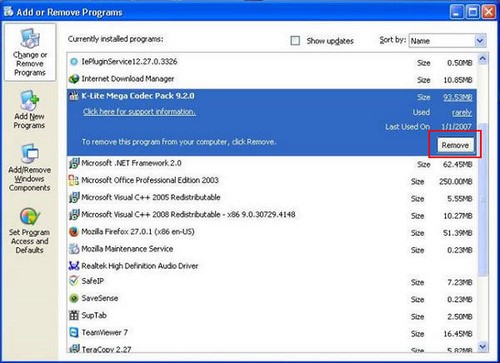Image resolution: width=500 pixels, height=363 pixels.
Task: Select Internet Download Manager entry
Action: [272, 79]
